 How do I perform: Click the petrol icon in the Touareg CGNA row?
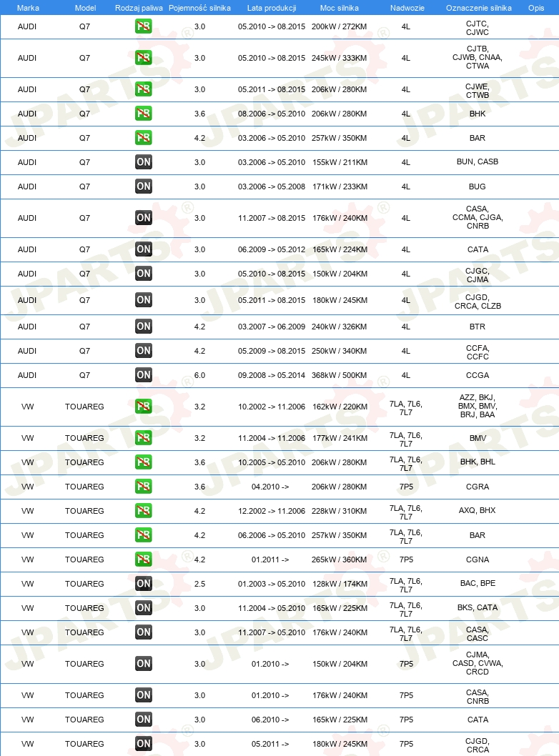click(x=143, y=559)
